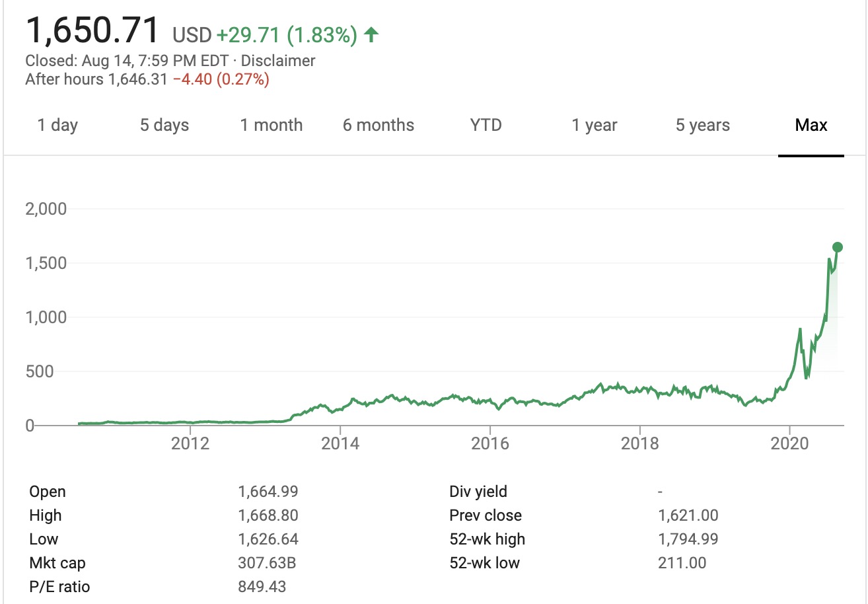Switch to the 1 year tab
The width and height of the screenshot is (868, 604).
(595, 125)
